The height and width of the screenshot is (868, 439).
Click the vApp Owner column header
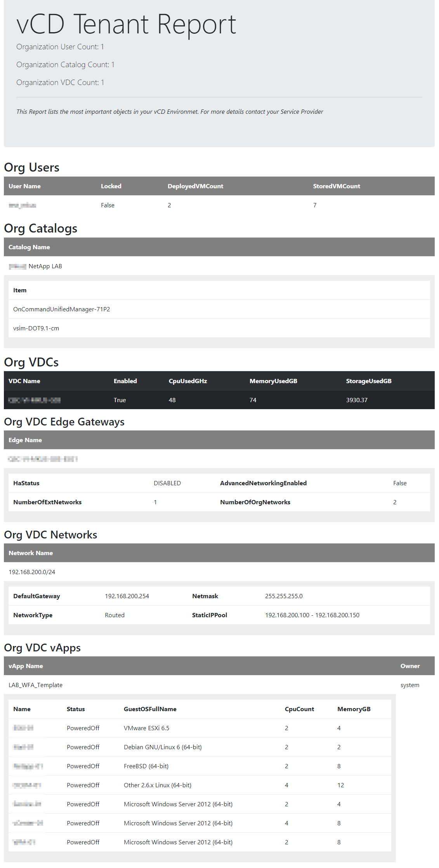coord(410,666)
